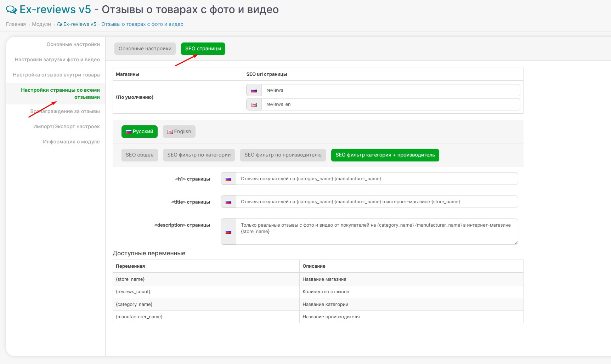Click the flag icon next to title field

tap(228, 202)
